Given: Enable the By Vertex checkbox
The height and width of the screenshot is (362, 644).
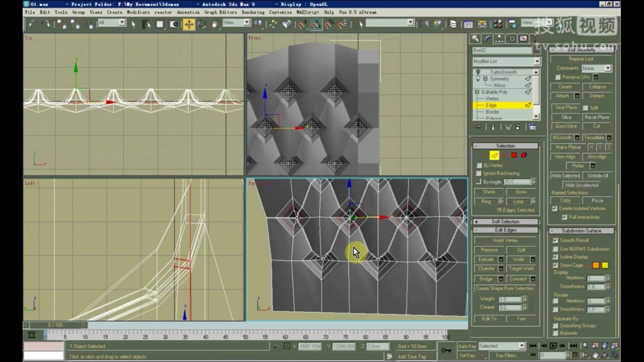Looking at the screenshot, I should click(x=478, y=165).
